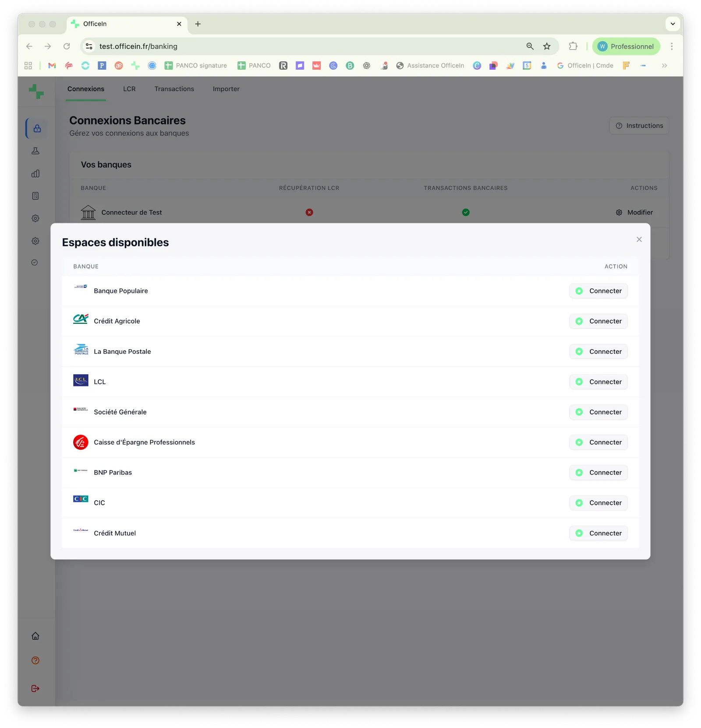Open the PANCO signature bookmark
The width and height of the screenshot is (701, 728).
click(x=196, y=66)
